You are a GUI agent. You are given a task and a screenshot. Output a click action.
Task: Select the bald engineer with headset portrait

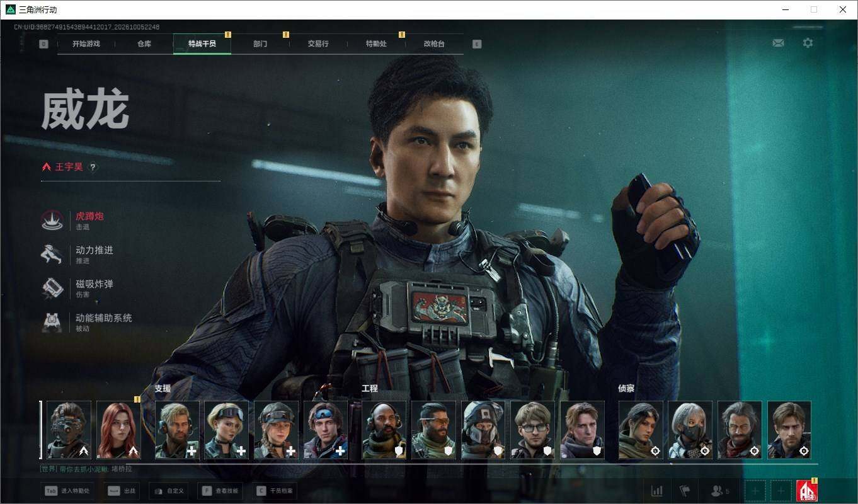[x=384, y=430]
